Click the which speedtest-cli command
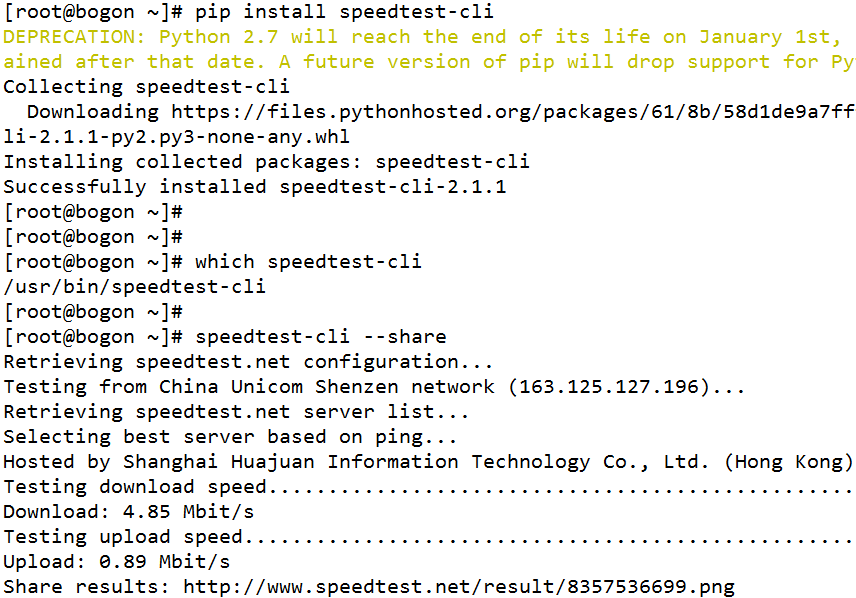Image resolution: width=856 pixels, height=598 pixels. pos(308,262)
